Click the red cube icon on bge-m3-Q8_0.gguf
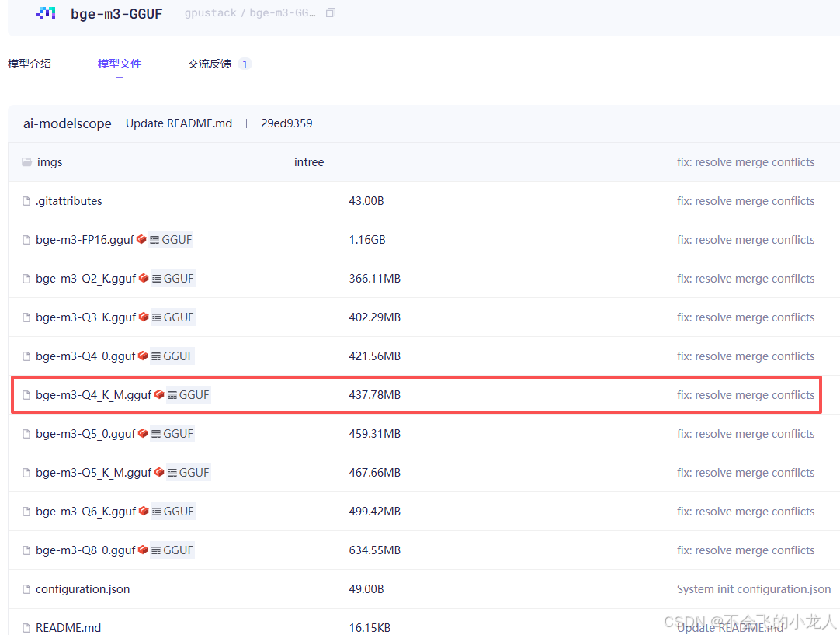The image size is (840, 635). tap(143, 550)
